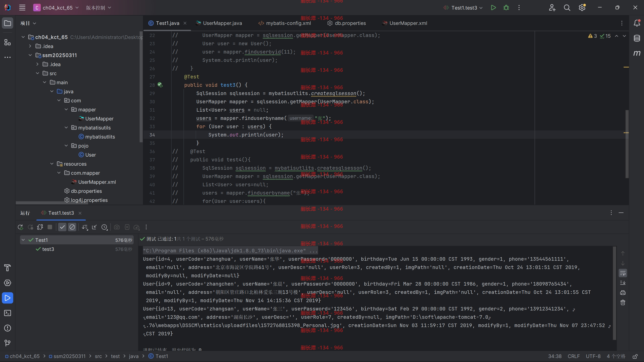The width and height of the screenshot is (644, 362).
Task: Rerun the test with rerun icon
Action: (20, 227)
